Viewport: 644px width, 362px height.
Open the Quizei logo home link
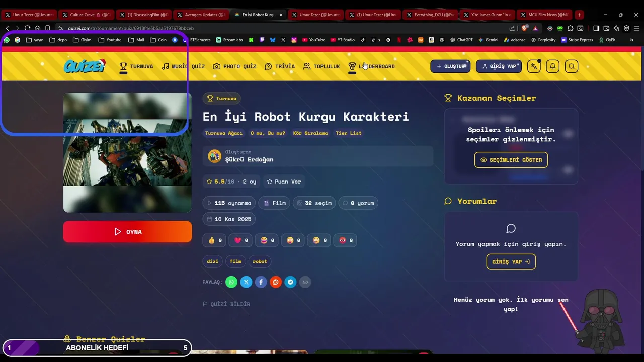[x=85, y=66]
